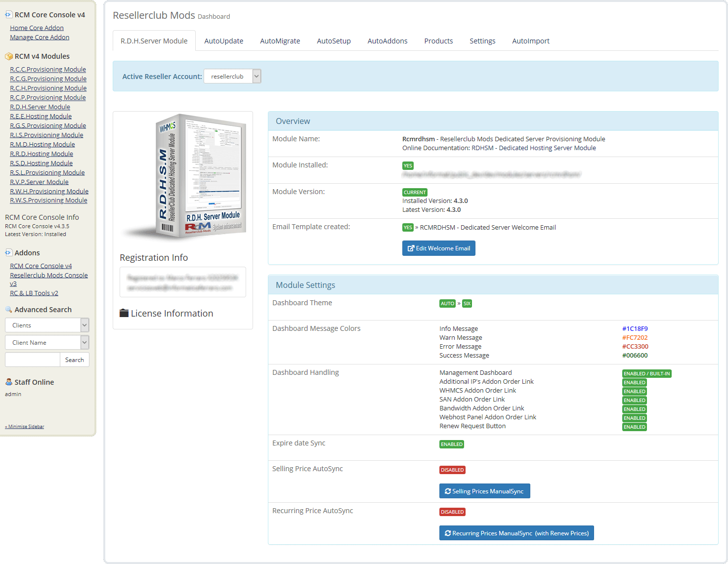Screen dimensions: 728x564
Task: Open the Clients search type dropdown
Action: [47, 325]
